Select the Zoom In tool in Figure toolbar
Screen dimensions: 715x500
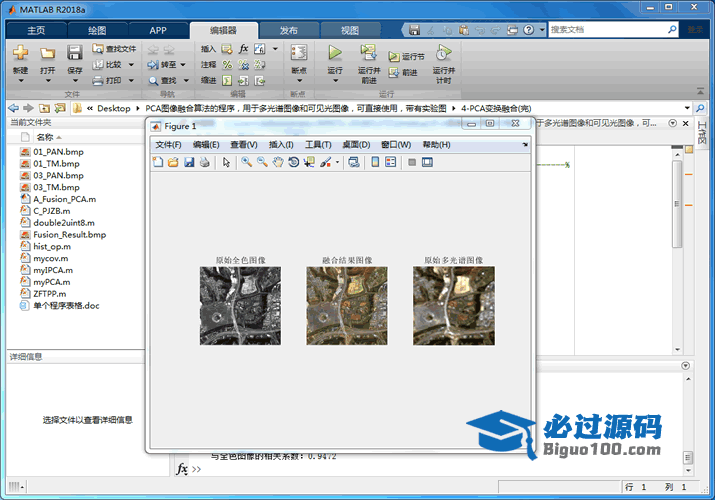pos(246,162)
